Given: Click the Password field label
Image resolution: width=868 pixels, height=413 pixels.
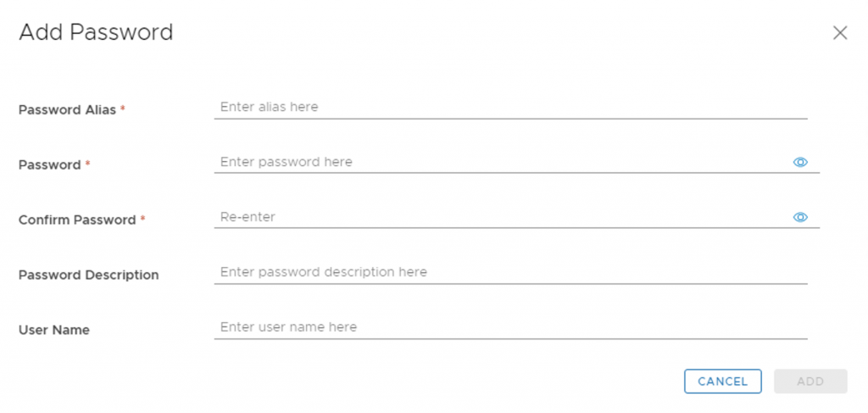Looking at the screenshot, I should [x=49, y=165].
